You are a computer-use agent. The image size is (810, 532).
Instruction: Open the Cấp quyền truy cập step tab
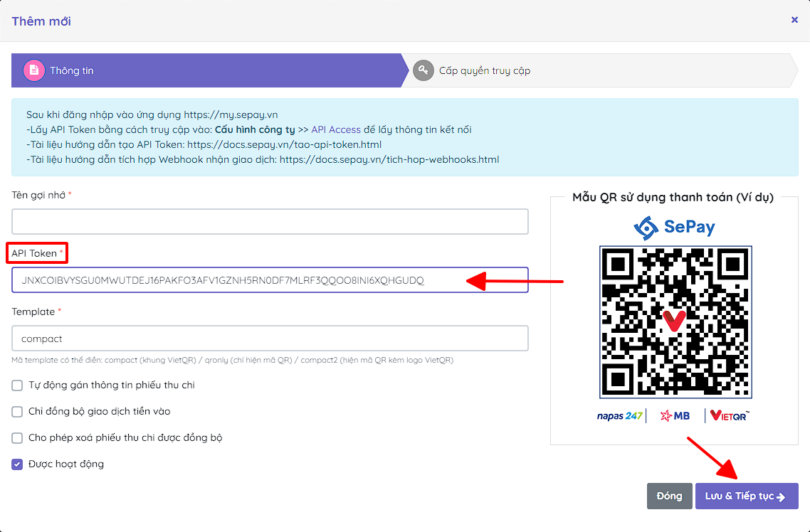pos(599,70)
